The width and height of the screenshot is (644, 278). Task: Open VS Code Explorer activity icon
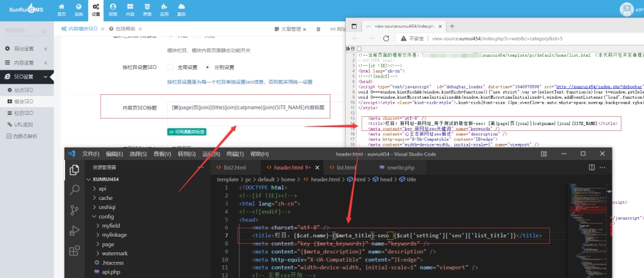click(x=74, y=170)
